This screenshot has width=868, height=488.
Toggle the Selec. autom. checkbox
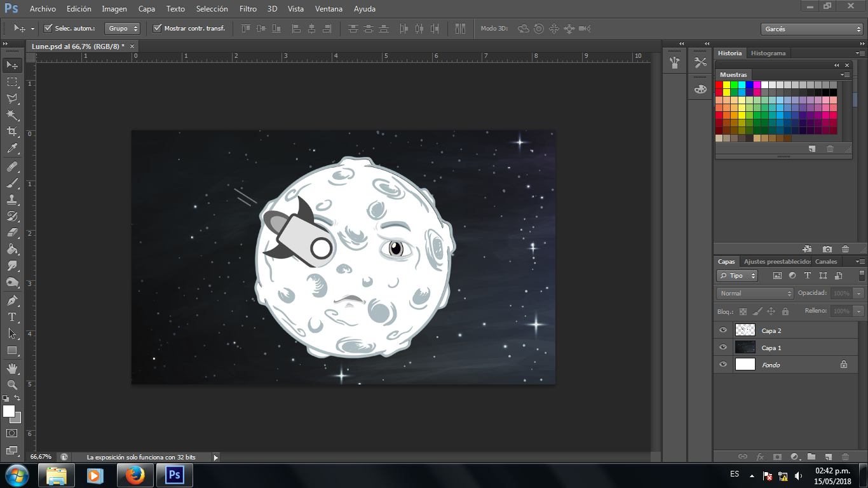point(48,28)
